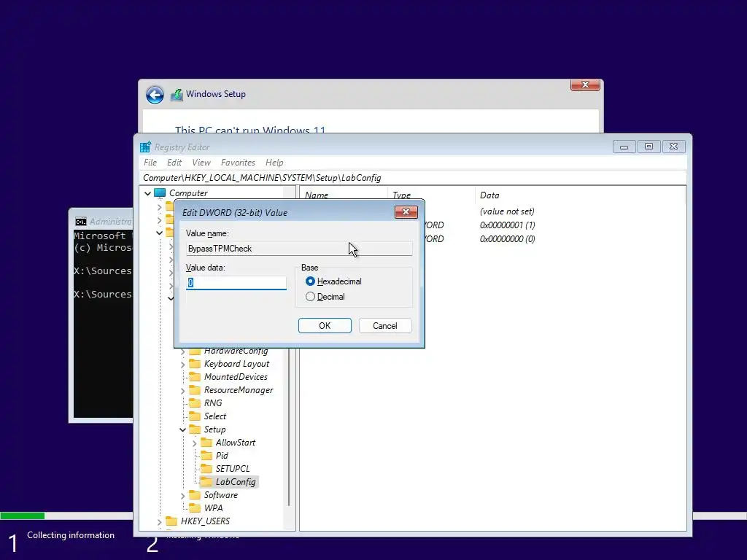Close the Edit DWORD dialog via X
This screenshot has height=560, width=747.
pos(406,212)
